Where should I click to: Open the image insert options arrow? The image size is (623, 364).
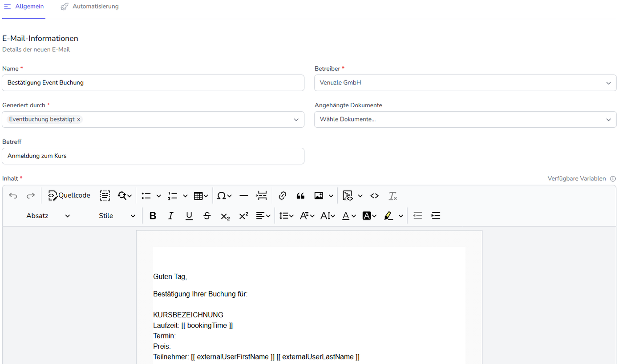[331, 196]
